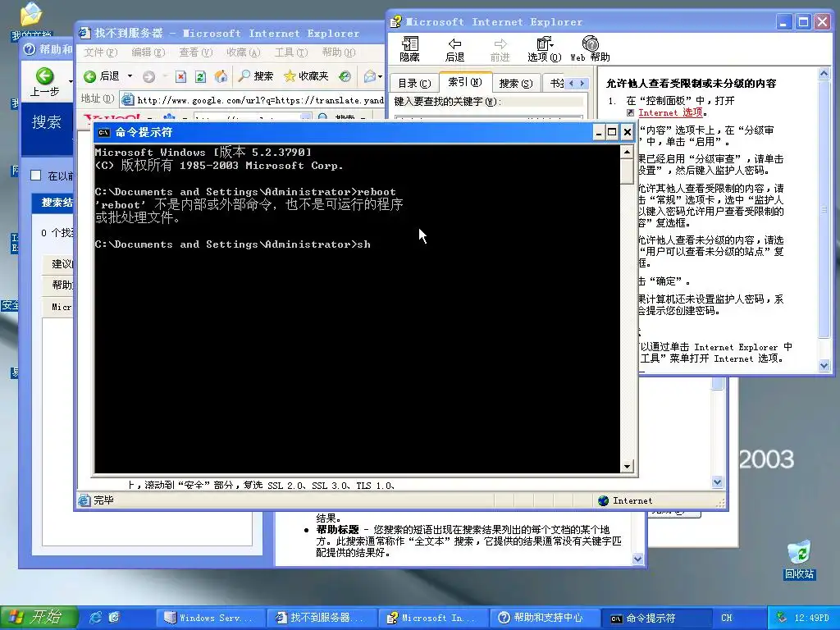This screenshot has height=630, width=840.
Task: Open the Start (开始) menu
Action: [39, 618]
